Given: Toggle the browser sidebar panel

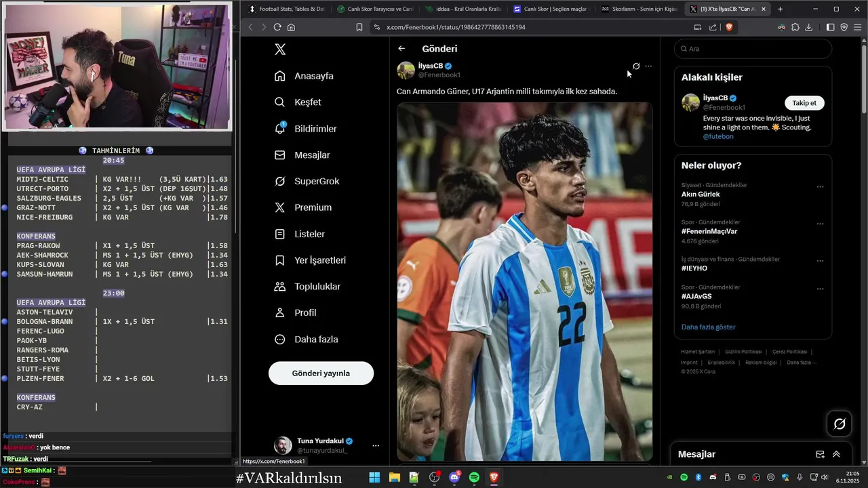Looking at the screenshot, I should point(831,27).
